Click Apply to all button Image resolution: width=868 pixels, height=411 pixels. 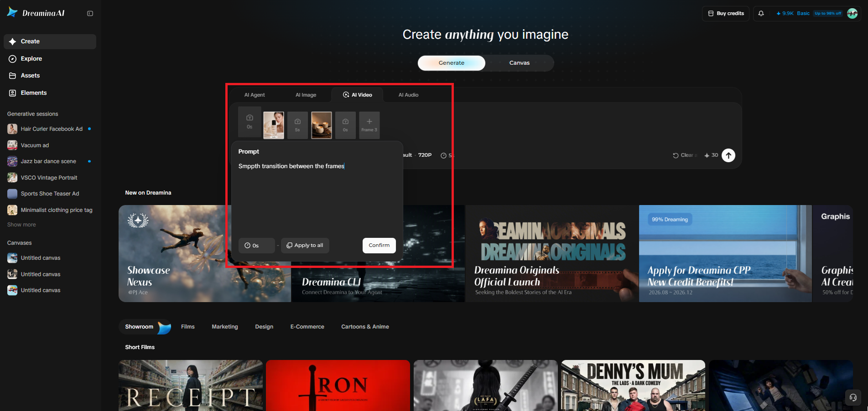pos(305,246)
